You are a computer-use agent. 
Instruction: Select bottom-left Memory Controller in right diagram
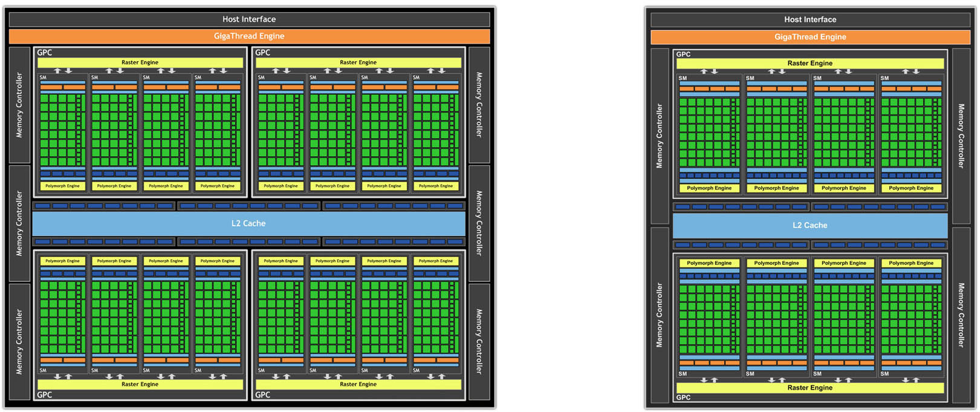659,315
